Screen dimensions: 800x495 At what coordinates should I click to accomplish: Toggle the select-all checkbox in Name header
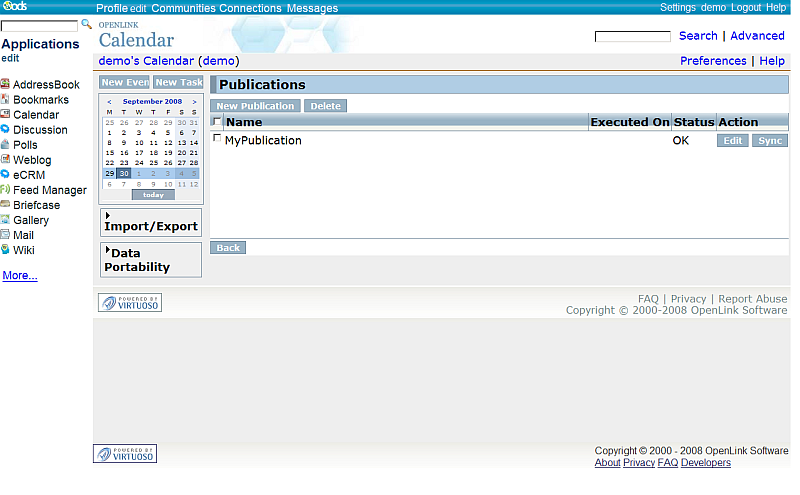tap(217, 122)
